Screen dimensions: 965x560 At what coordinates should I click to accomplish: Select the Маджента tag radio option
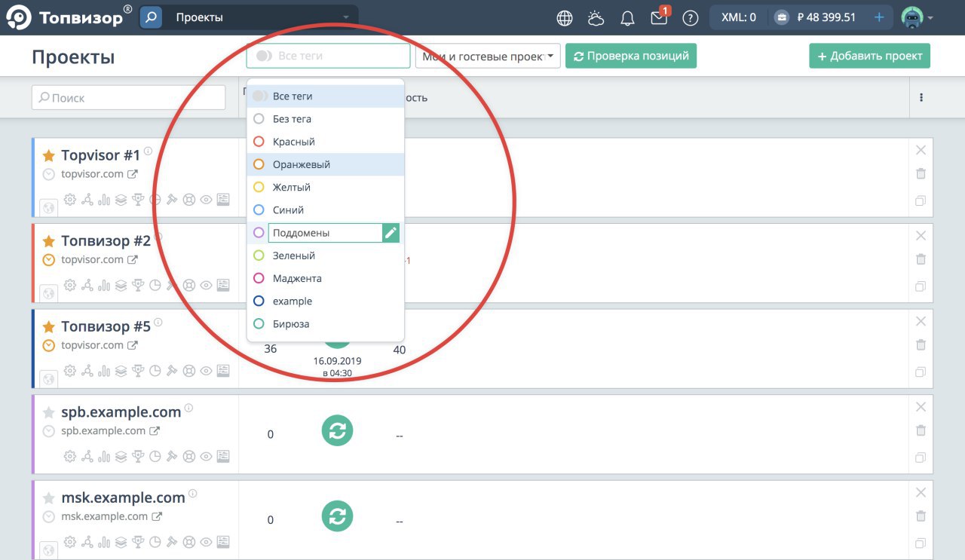pos(259,278)
